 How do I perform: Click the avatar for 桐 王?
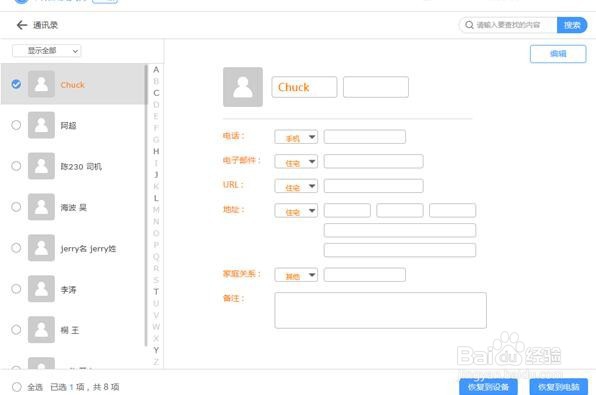[41, 330]
